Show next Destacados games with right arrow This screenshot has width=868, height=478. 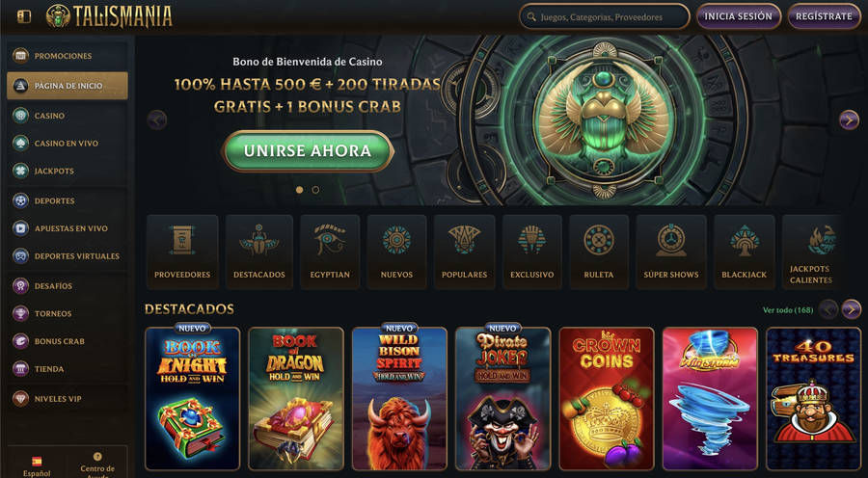tap(852, 309)
